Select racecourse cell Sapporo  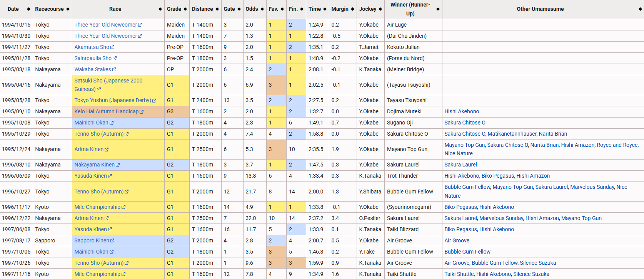tap(52, 240)
